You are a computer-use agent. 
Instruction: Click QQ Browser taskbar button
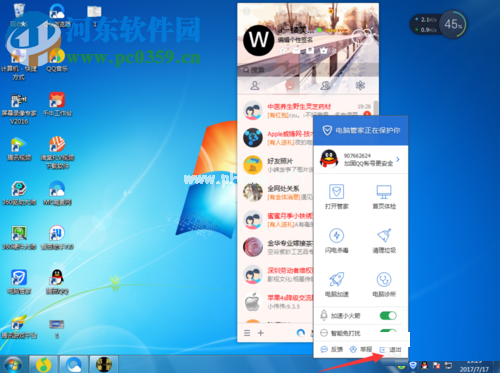click(74, 365)
